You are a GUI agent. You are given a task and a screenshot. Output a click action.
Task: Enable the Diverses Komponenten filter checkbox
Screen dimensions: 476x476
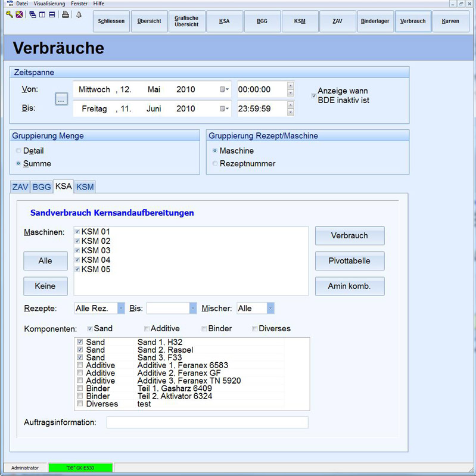(x=255, y=328)
